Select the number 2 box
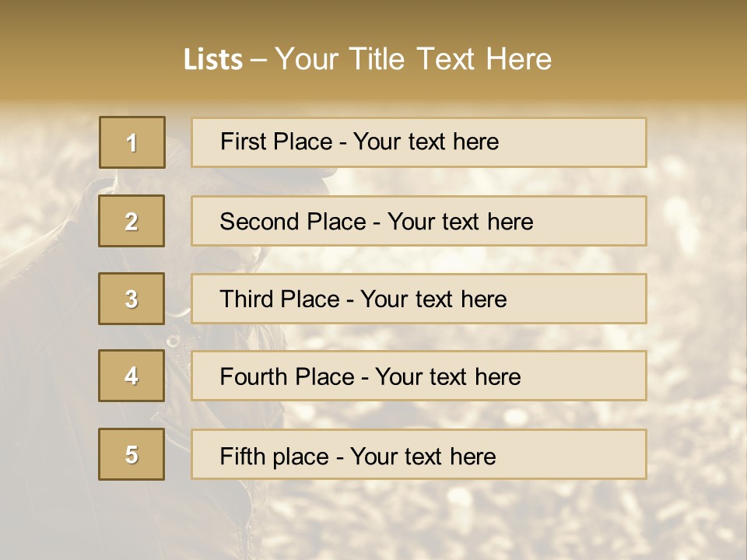 tap(132, 221)
